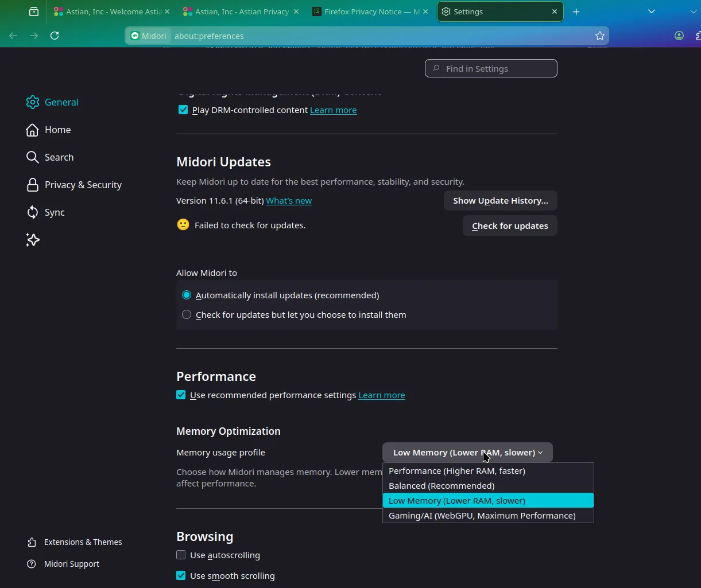The width and height of the screenshot is (701, 588).
Task: Click the Find in Settings search box
Action: pos(491,68)
